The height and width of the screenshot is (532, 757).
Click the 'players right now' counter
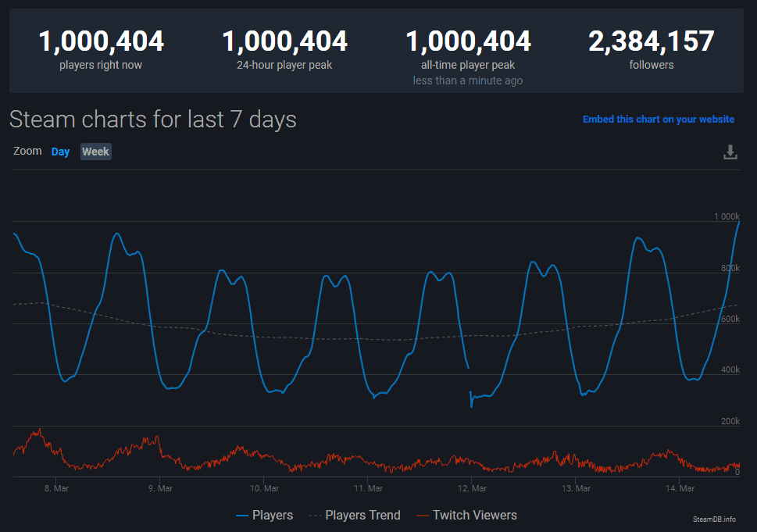pyautogui.click(x=101, y=50)
